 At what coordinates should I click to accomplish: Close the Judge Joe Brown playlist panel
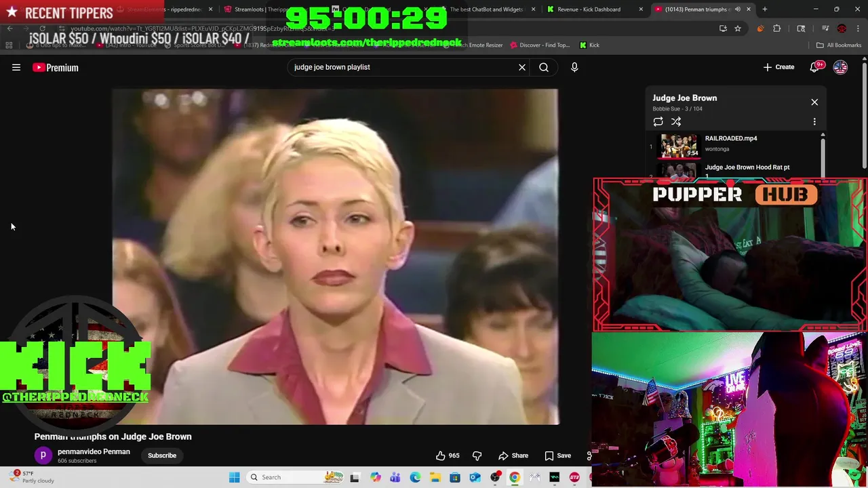tap(814, 102)
